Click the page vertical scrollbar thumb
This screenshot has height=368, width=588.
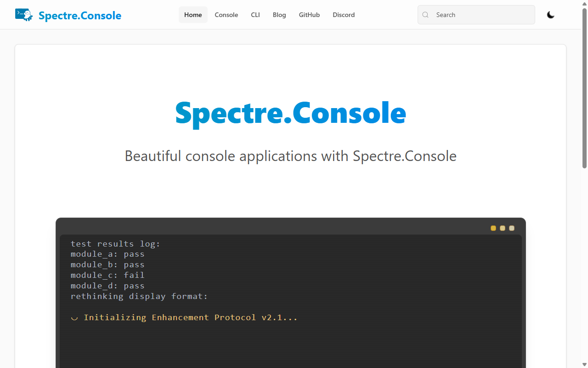(584, 87)
